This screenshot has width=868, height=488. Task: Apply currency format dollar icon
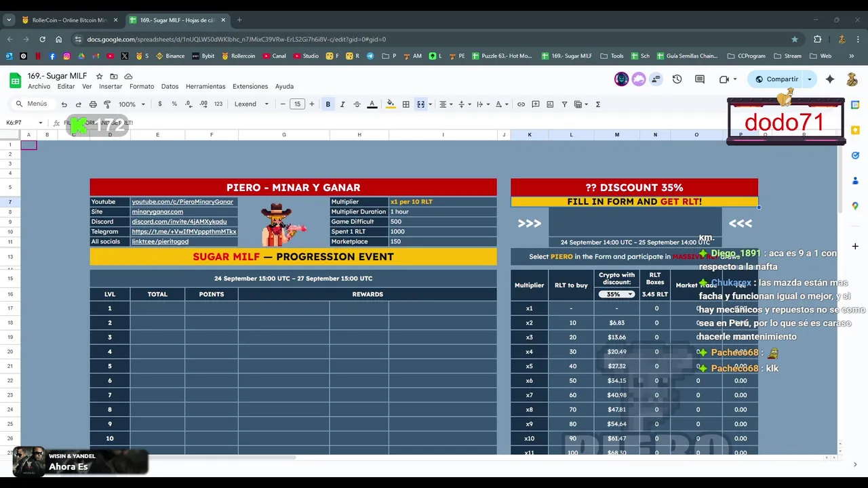tap(160, 104)
